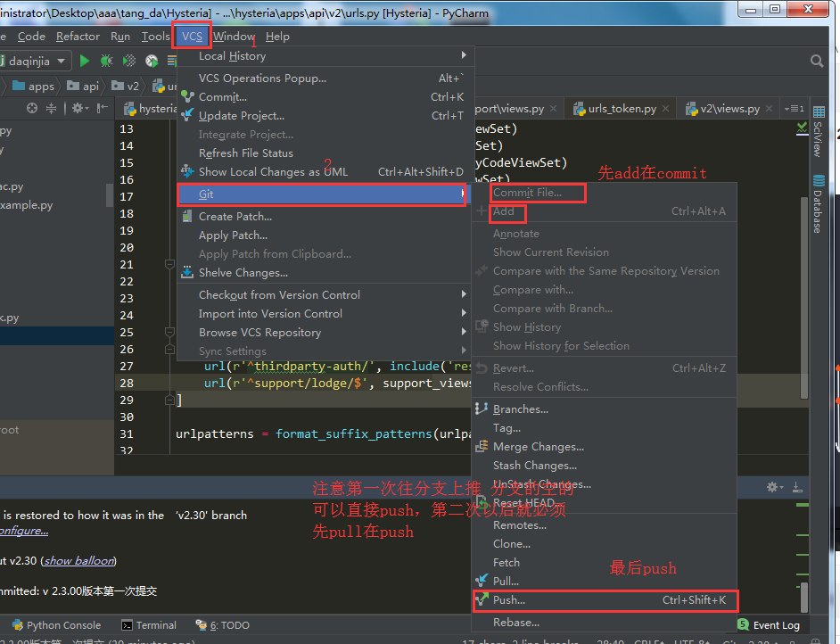Open the Code menu
840x644 pixels.
click(31, 36)
